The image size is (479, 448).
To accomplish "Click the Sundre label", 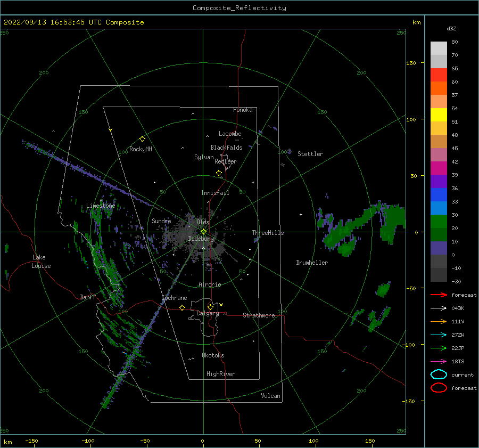I will click(161, 221).
